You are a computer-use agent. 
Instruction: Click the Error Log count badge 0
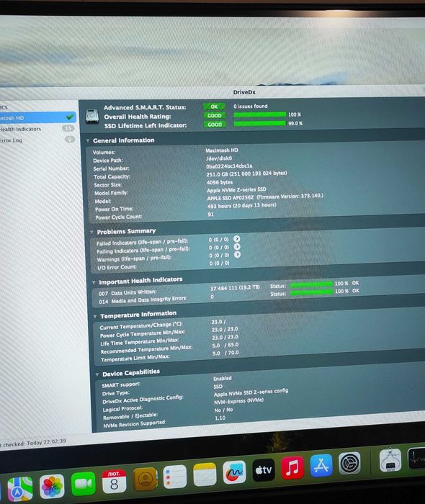point(69,139)
